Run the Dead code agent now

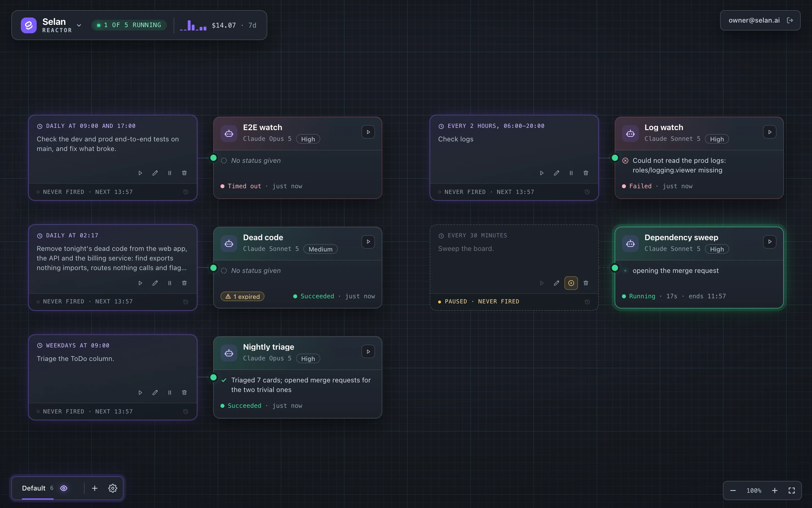(368, 242)
